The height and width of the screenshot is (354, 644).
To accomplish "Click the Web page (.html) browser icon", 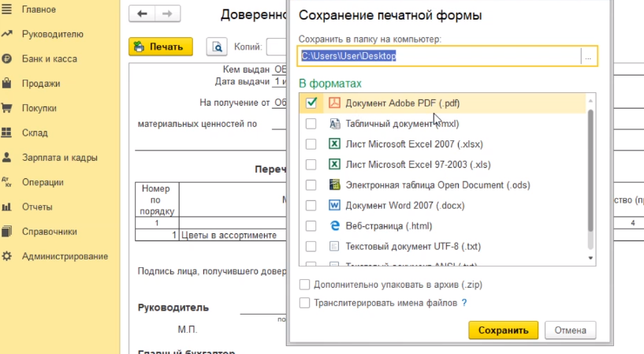I will [x=334, y=225].
